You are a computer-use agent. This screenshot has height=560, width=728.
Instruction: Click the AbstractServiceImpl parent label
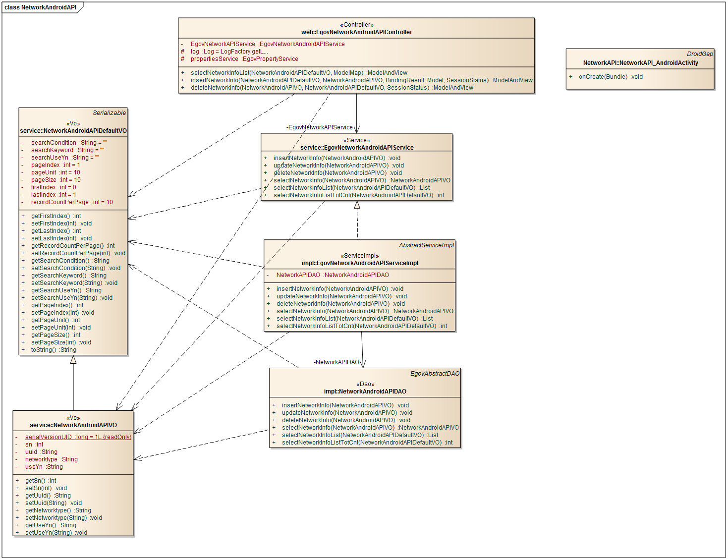(426, 245)
